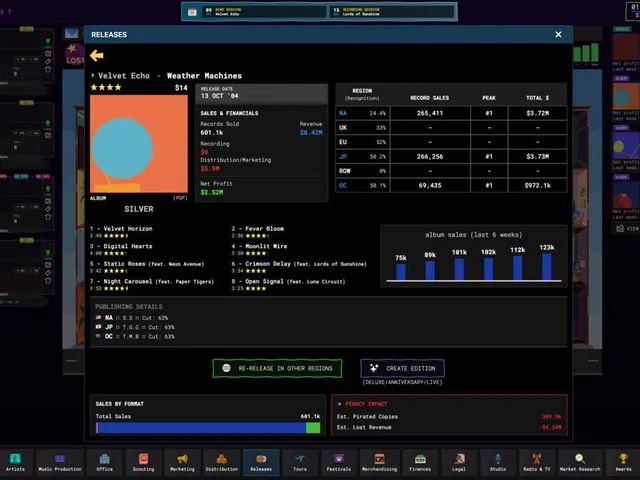Click the album four-star rating
Viewport: 640px width, 480px height.
click(x=106, y=87)
